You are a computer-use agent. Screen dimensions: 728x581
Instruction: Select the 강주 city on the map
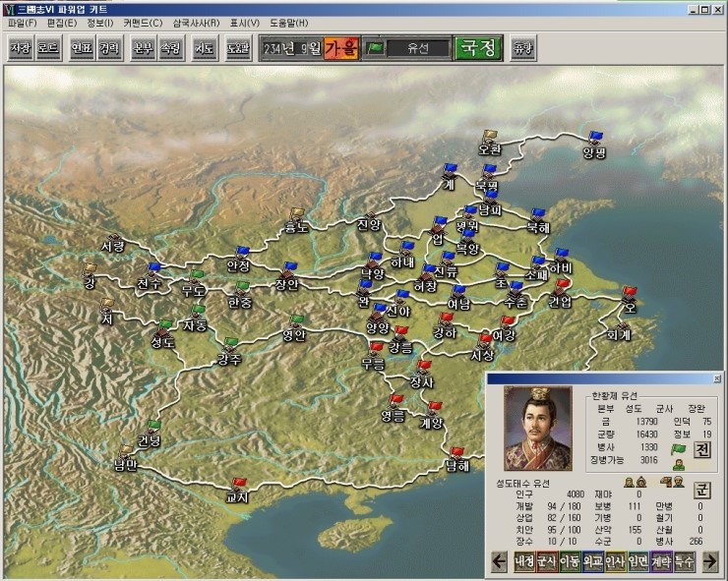pos(229,352)
